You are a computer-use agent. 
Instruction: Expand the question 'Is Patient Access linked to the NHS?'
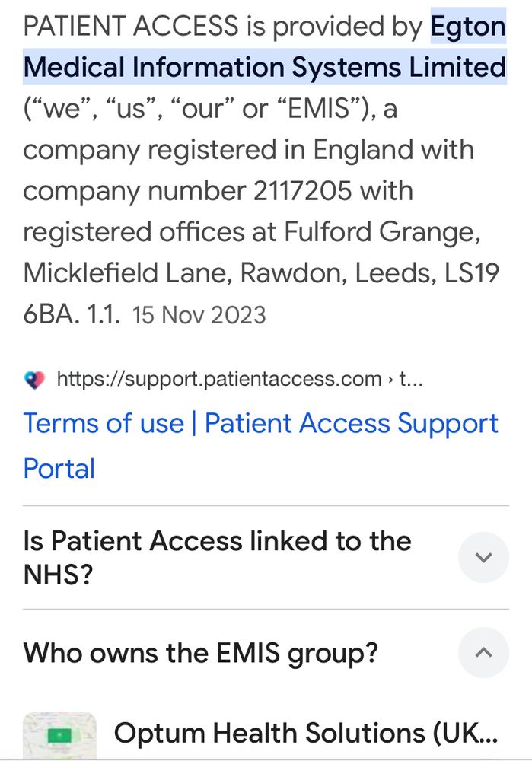coord(218,556)
